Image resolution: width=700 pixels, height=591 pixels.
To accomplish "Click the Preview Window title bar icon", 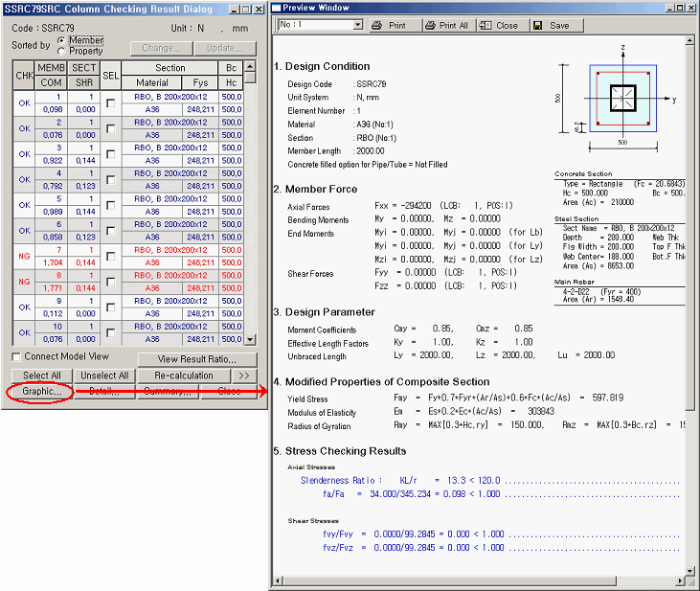I will (278, 8).
